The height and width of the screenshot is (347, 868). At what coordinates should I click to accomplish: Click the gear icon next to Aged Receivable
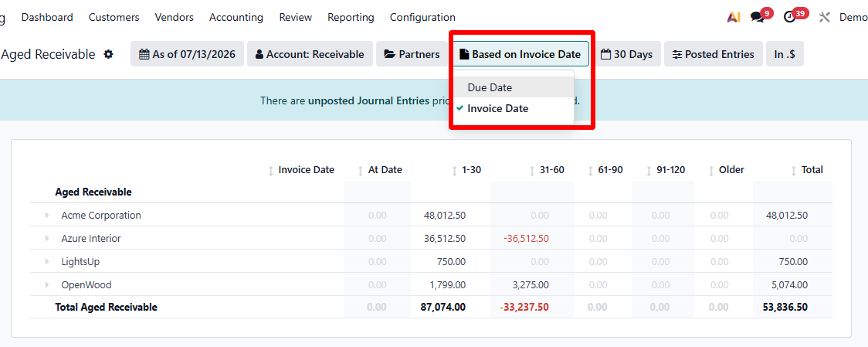[x=108, y=54]
